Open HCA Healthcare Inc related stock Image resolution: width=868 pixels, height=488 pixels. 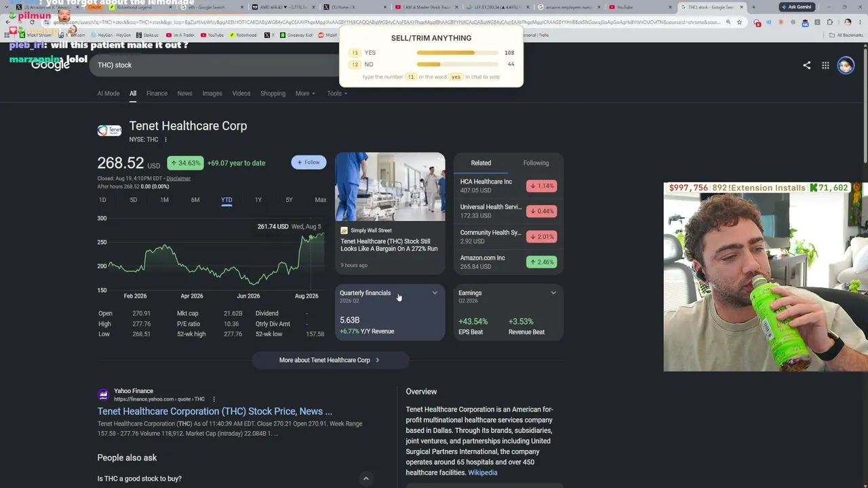click(509, 186)
